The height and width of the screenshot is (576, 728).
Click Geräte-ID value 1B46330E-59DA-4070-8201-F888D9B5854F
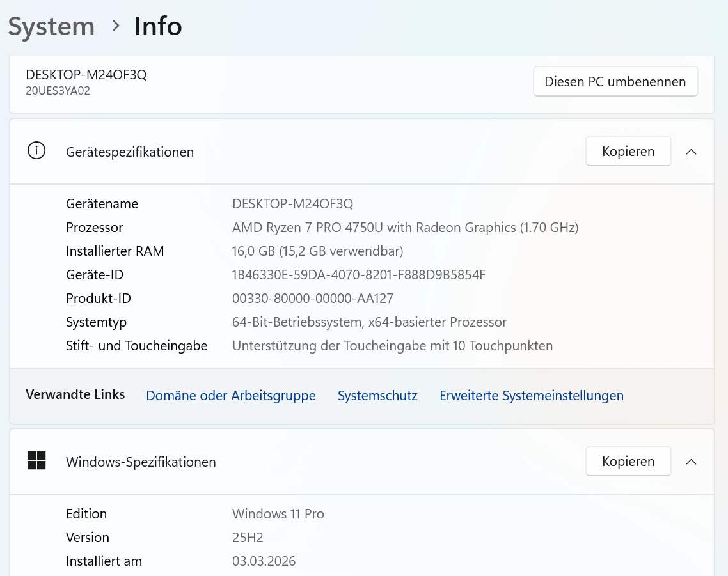pyautogui.click(x=359, y=275)
